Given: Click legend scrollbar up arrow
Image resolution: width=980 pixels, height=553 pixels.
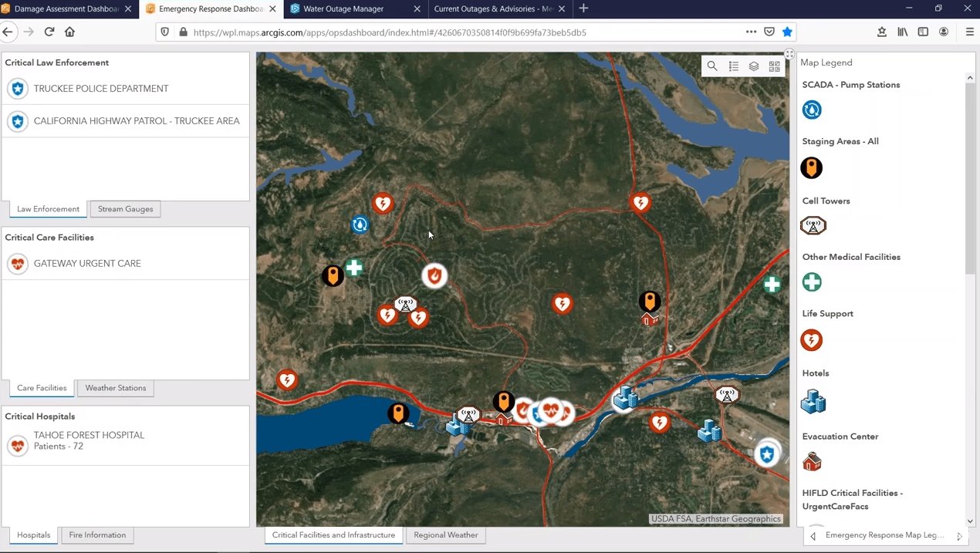Looking at the screenshot, I should click(x=970, y=78).
